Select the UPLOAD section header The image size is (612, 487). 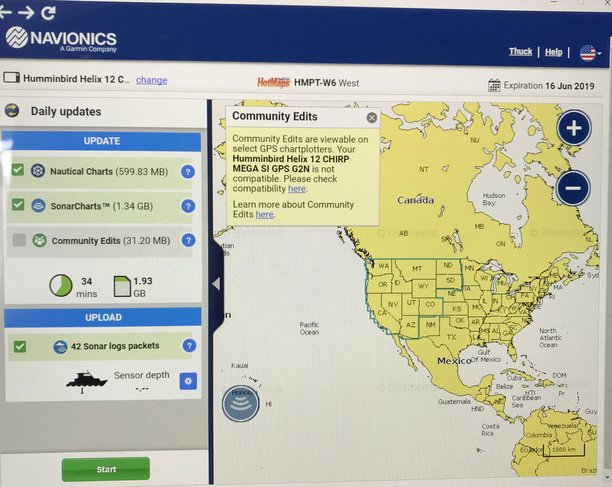103,317
